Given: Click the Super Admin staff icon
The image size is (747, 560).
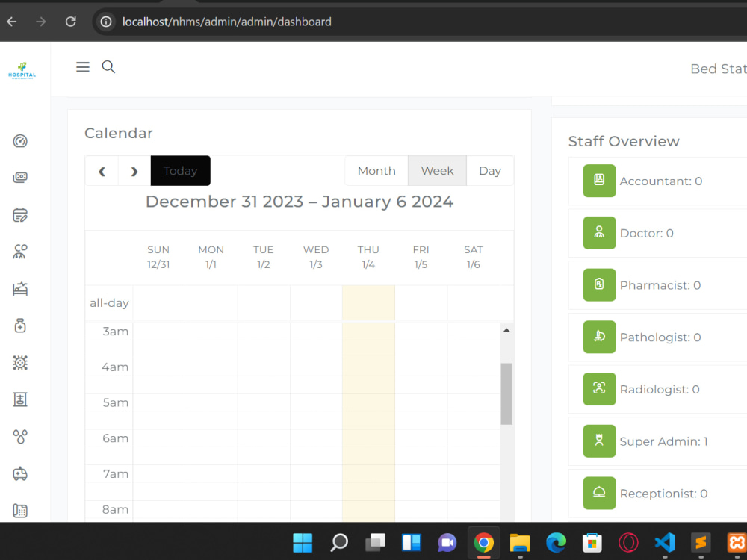Looking at the screenshot, I should (x=599, y=441).
